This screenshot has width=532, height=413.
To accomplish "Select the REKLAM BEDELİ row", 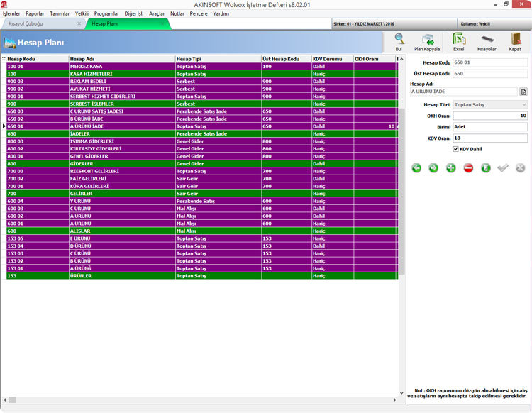I will 202,82.
